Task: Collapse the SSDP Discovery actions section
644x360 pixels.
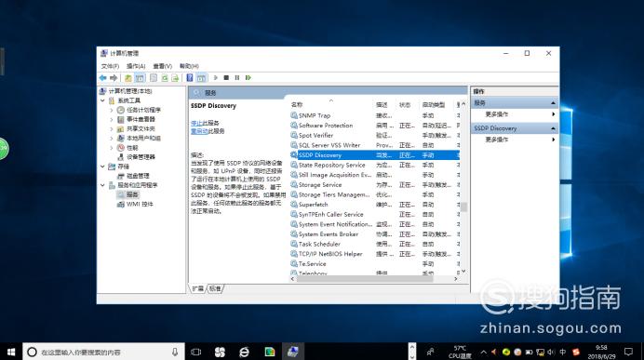Action: [553, 128]
